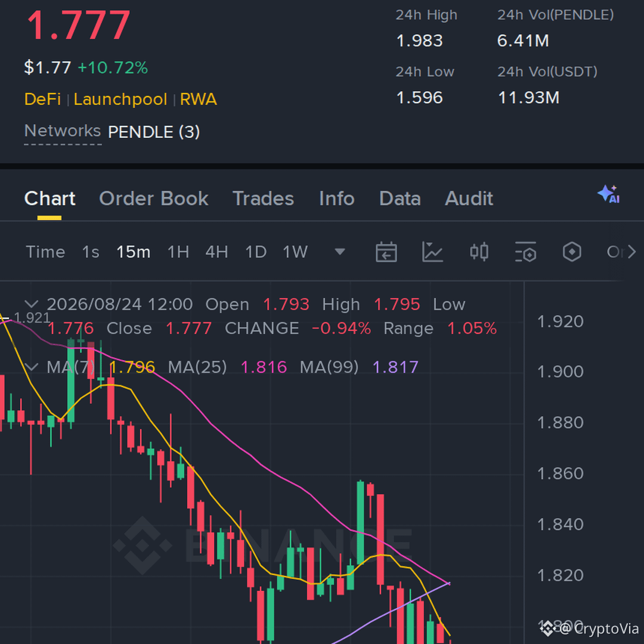The height and width of the screenshot is (644, 644).
Task: Click the PENDLE (3) networks value
Action: pos(154,132)
